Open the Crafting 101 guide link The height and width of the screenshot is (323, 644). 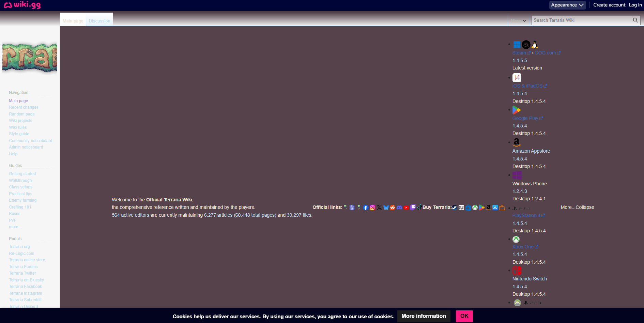(20, 207)
